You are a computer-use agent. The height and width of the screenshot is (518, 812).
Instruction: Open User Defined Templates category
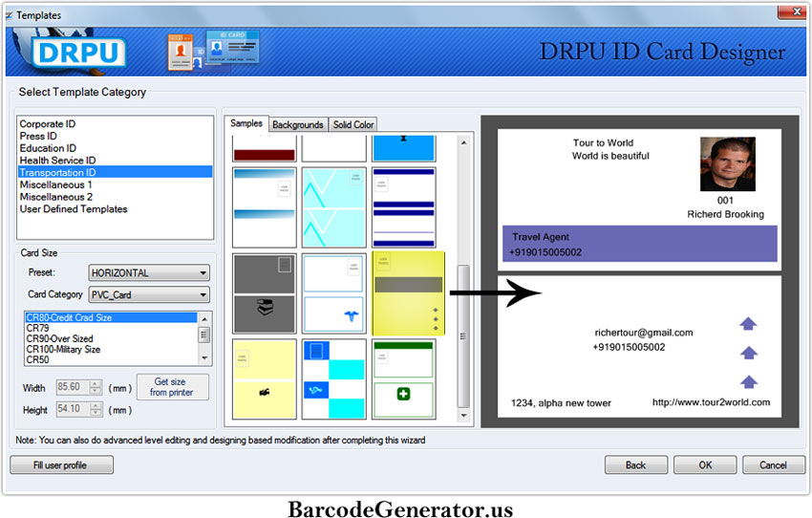click(74, 208)
